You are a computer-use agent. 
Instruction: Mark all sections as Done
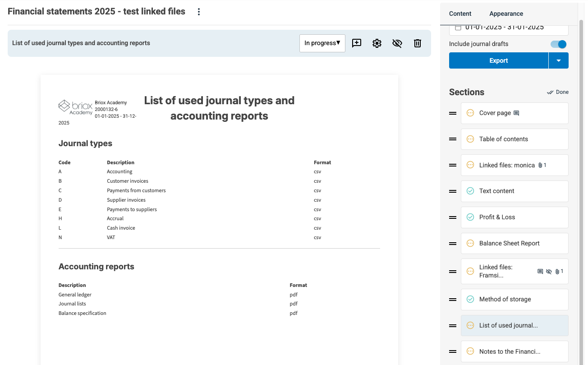click(x=558, y=92)
